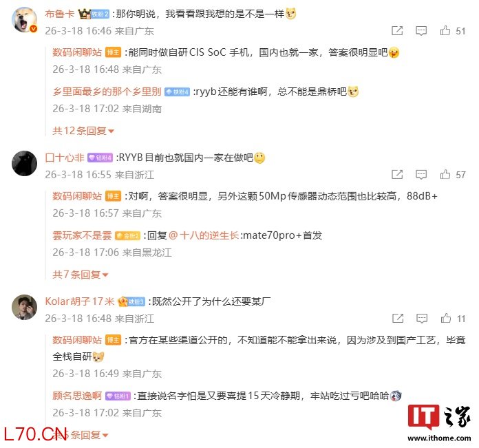Open the 乡里面最乡的那个乡里别 username
This screenshot has width=479, height=448.
107,92
